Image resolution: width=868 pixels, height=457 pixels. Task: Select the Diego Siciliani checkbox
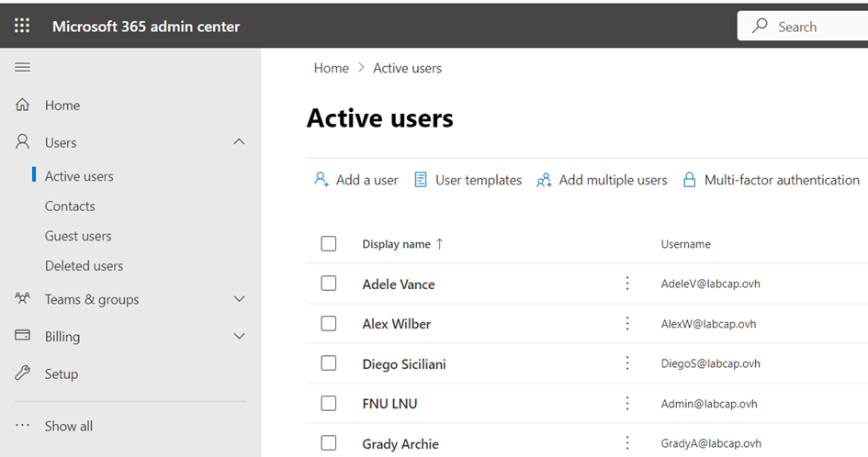pyautogui.click(x=329, y=363)
